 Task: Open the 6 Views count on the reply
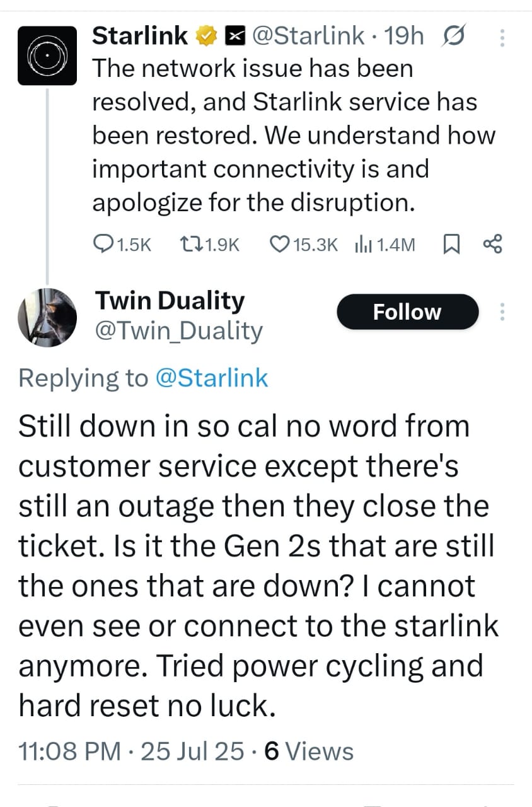(x=309, y=751)
